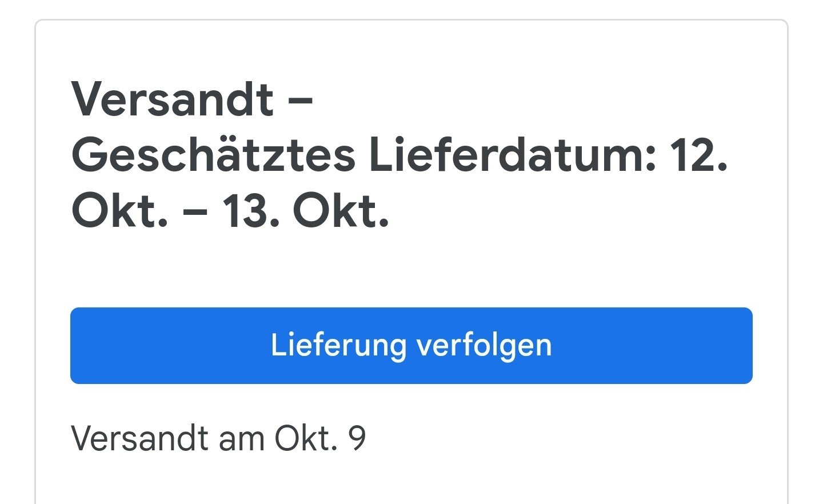The image size is (823, 504).
Task: Select the 'Versandt am Okt. 9' text
Action: [x=218, y=438]
